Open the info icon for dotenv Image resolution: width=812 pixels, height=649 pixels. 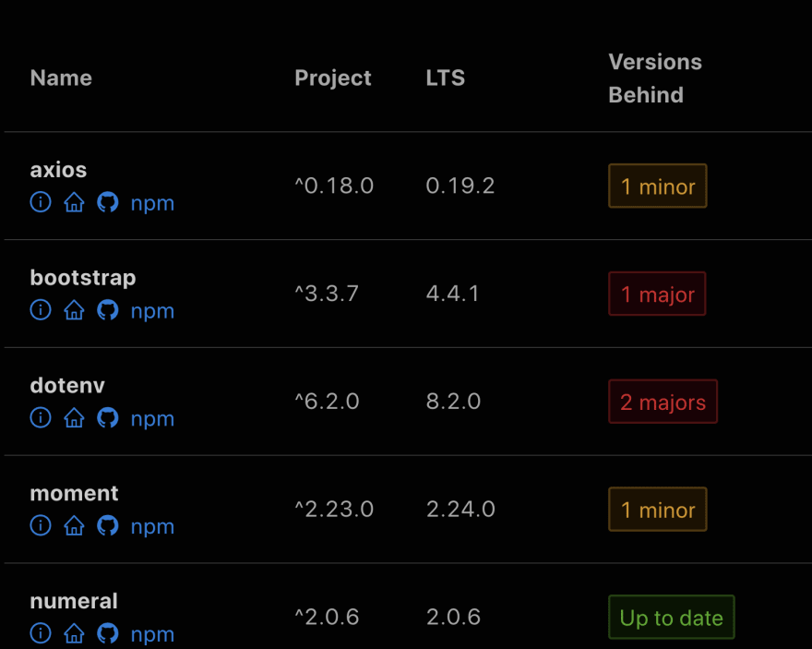point(41,417)
